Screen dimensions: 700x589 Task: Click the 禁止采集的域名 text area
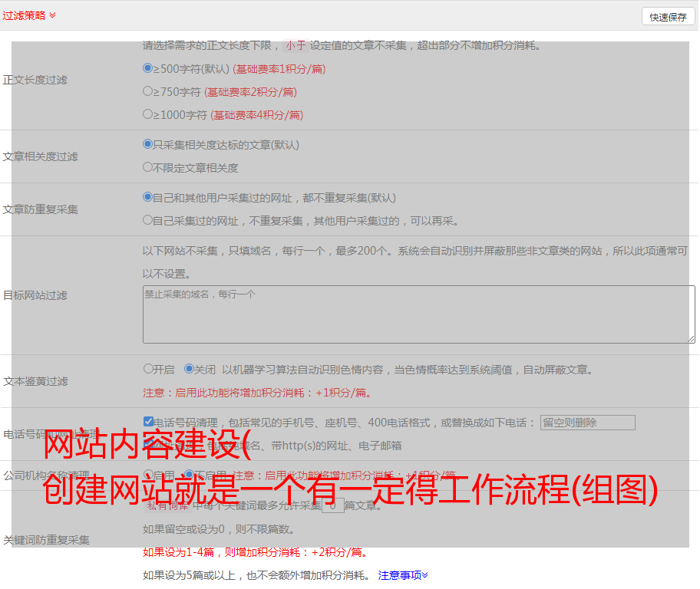(418, 314)
